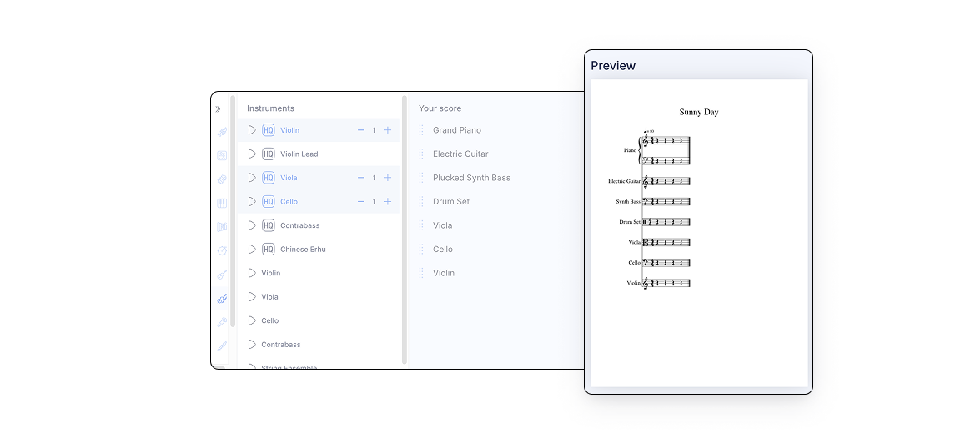Choose the non-HQ Contrabass instrument
Viewport: 980px width, 444px height.
click(x=280, y=345)
